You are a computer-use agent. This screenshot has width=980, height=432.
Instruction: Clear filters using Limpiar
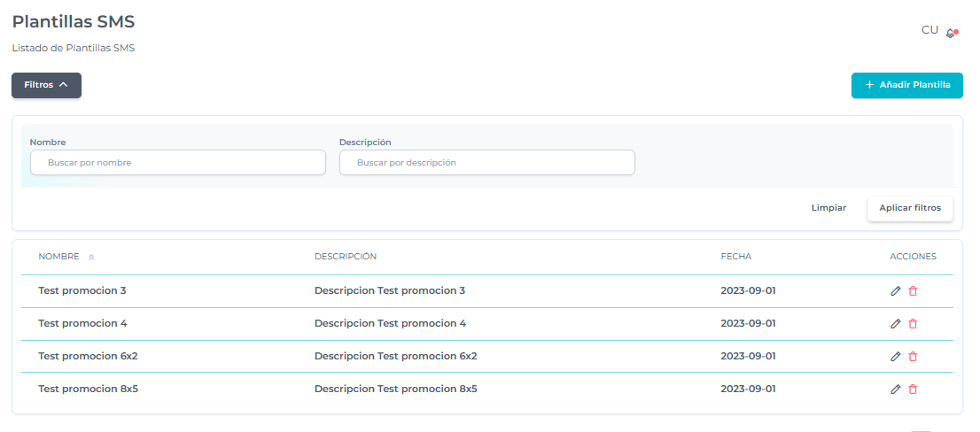click(828, 208)
